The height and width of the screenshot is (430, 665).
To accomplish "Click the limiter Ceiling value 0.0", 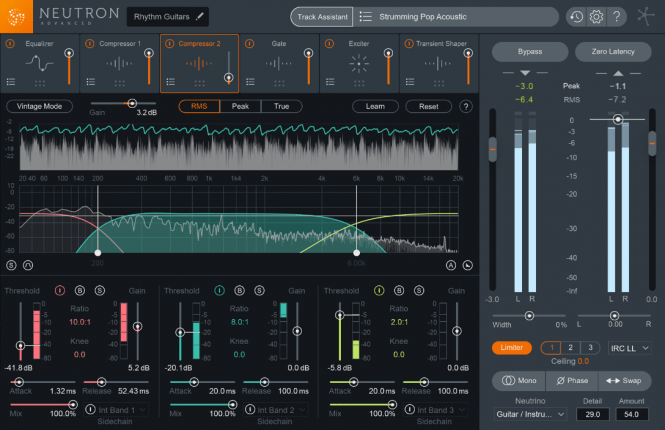I will [x=583, y=361].
